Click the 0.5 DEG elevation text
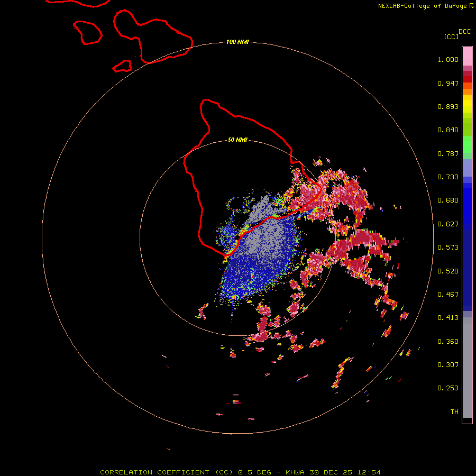Screen dimensions: 476x476 click(x=254, y=472)
